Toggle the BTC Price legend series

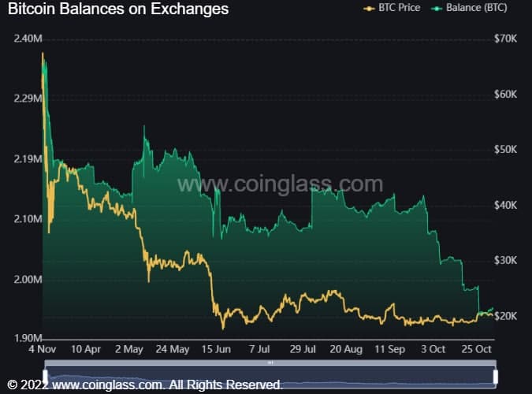pyautogui.click(x=392, y=8)
